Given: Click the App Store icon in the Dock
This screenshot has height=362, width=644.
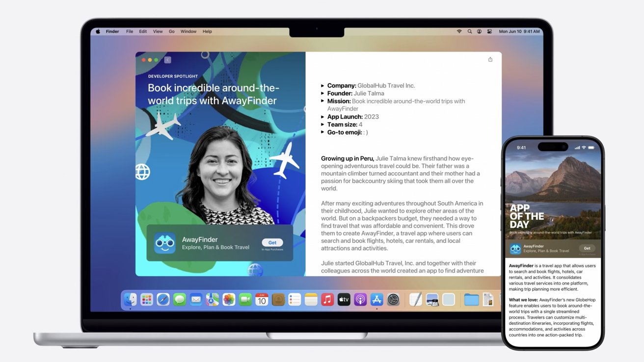Looking at the screenshot, I should tap(377, 300).
